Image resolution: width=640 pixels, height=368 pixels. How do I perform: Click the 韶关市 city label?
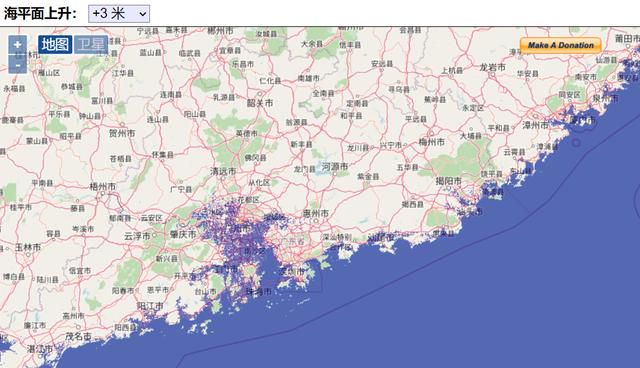coord(260,104)
